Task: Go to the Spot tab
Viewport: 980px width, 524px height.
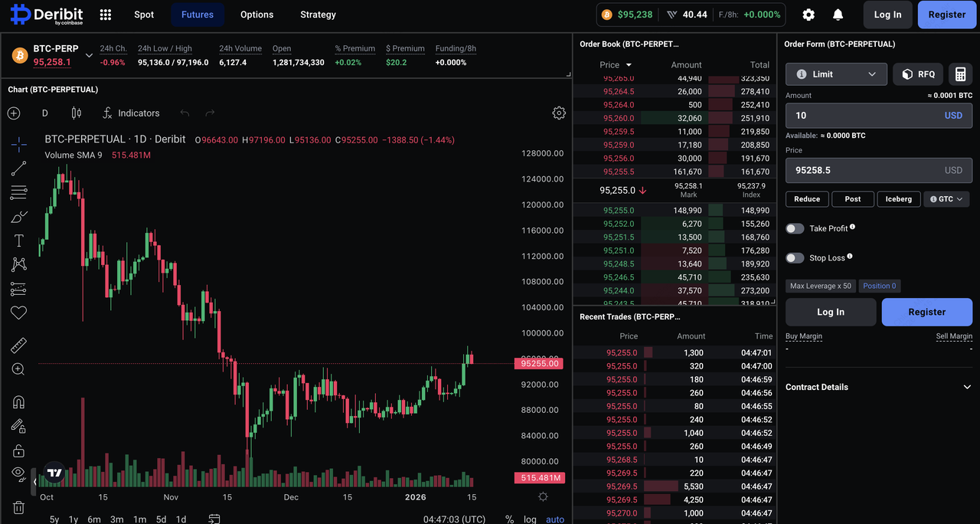Action: coord(144,15)
